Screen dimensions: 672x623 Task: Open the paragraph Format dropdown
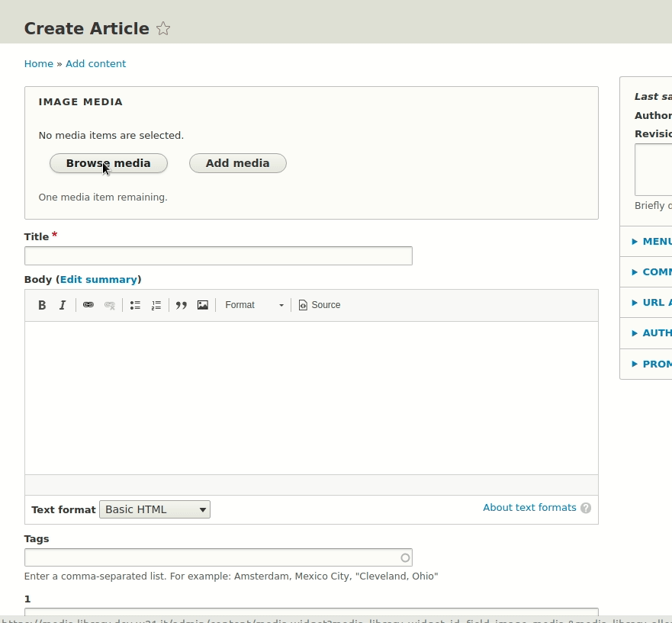[x=253, y=305]
